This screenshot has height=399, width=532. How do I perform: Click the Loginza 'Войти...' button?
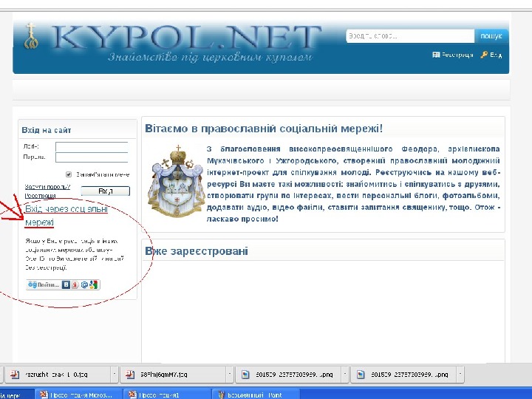point(63,284)
